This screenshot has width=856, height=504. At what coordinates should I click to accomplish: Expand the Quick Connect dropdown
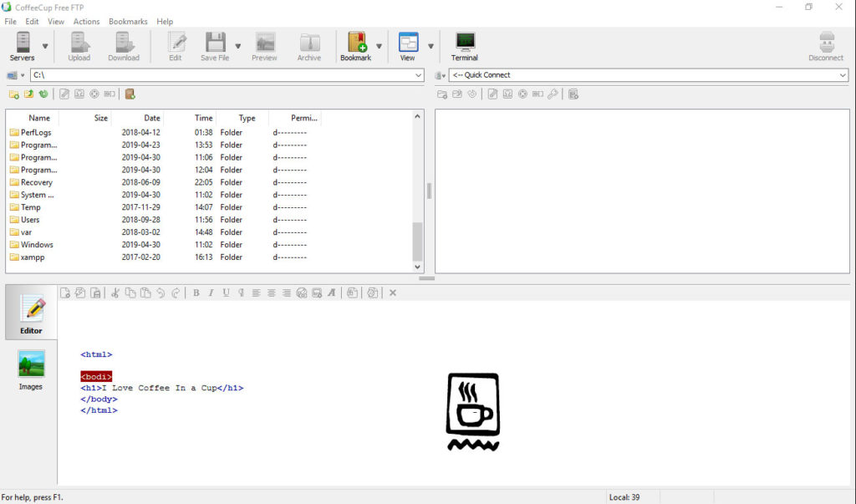pos(842,75)
